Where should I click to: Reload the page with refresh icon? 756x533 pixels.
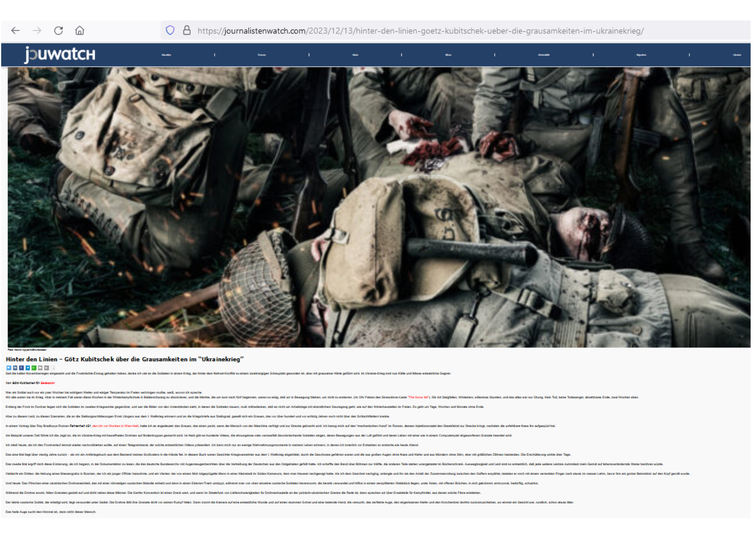point(58,31)
